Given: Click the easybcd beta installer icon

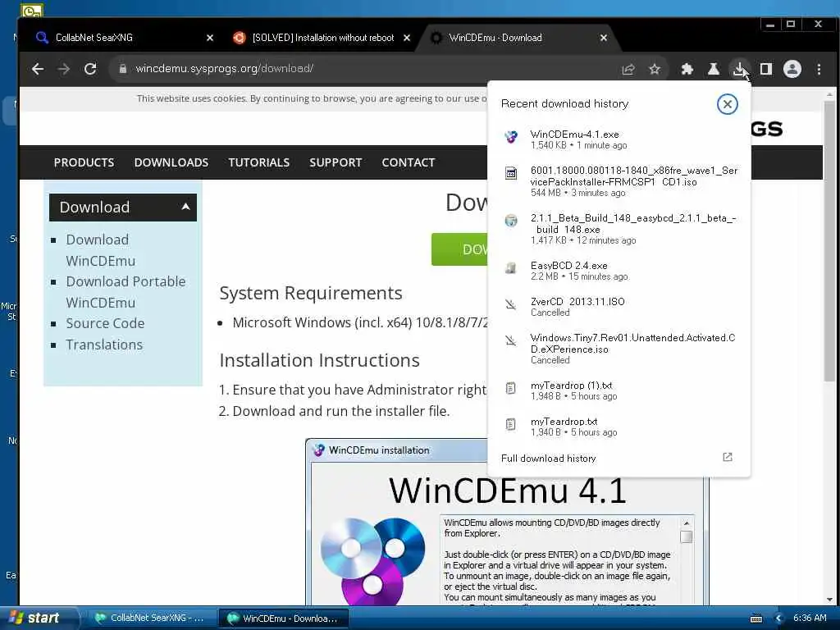Looking at the screenshot, I should coord(511,221).
